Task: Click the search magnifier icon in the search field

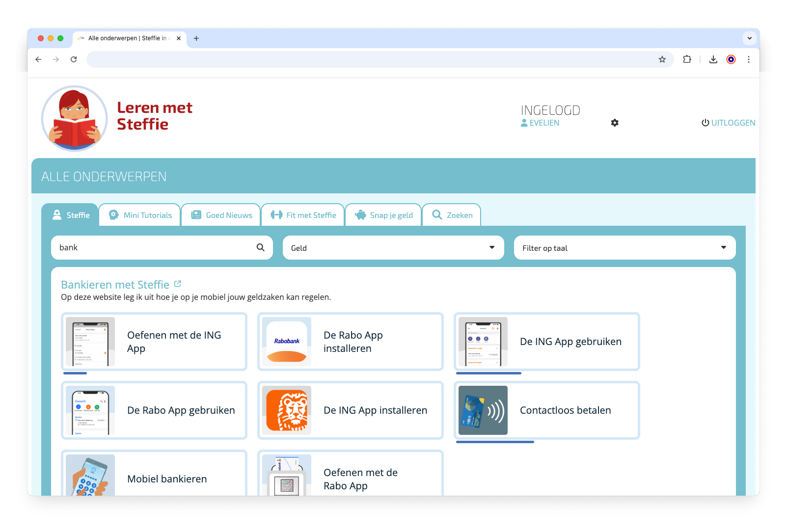Action: coord(261,247)
